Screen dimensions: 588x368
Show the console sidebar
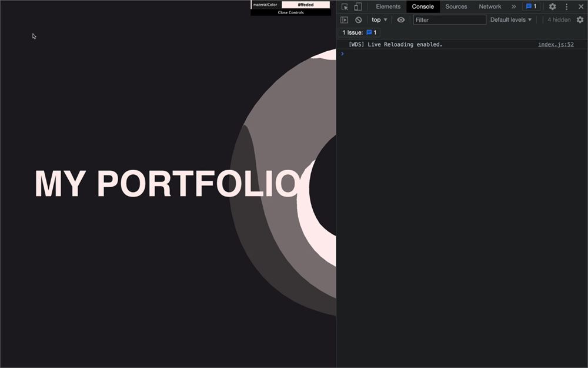pyautogui.click(x=344, y=20)
